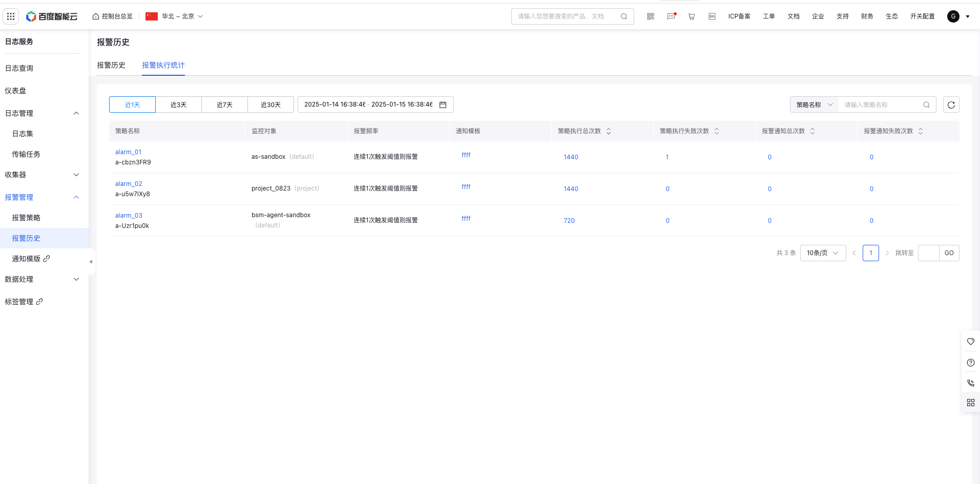Click the Baidu AI Cloud logo
The image size is (980, 484).
pos(52,16)
